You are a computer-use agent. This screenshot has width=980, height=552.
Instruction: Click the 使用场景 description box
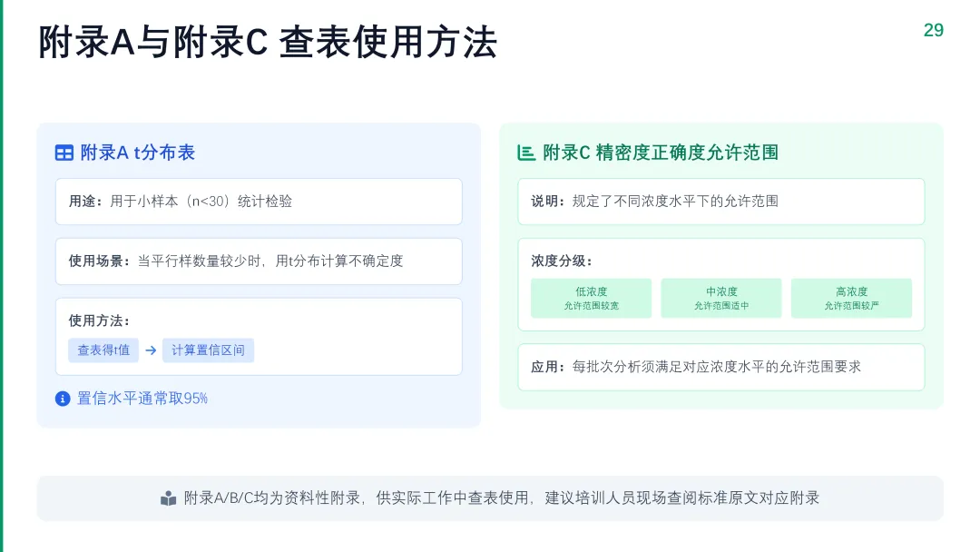pyautogui.click(x=259, y=261)
